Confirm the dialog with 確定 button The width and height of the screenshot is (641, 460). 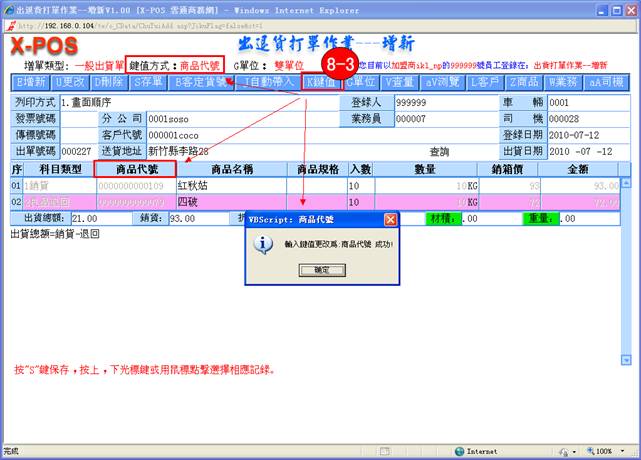coord(321,270)
